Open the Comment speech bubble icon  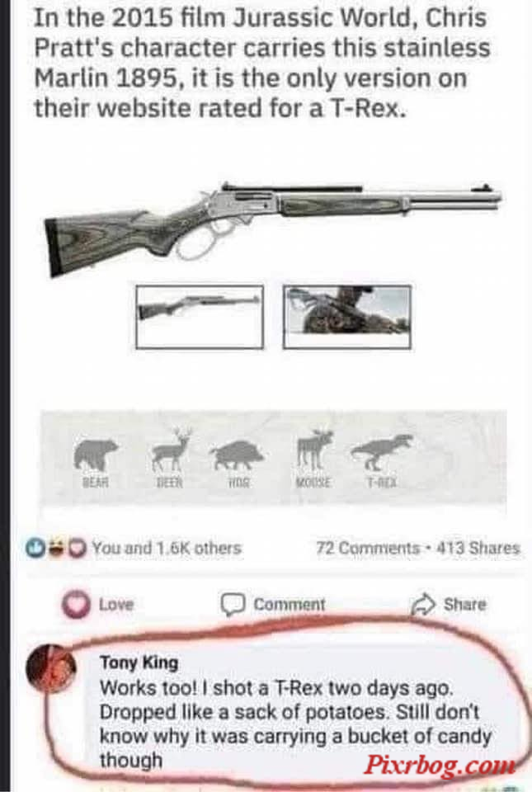pos(233,604)
